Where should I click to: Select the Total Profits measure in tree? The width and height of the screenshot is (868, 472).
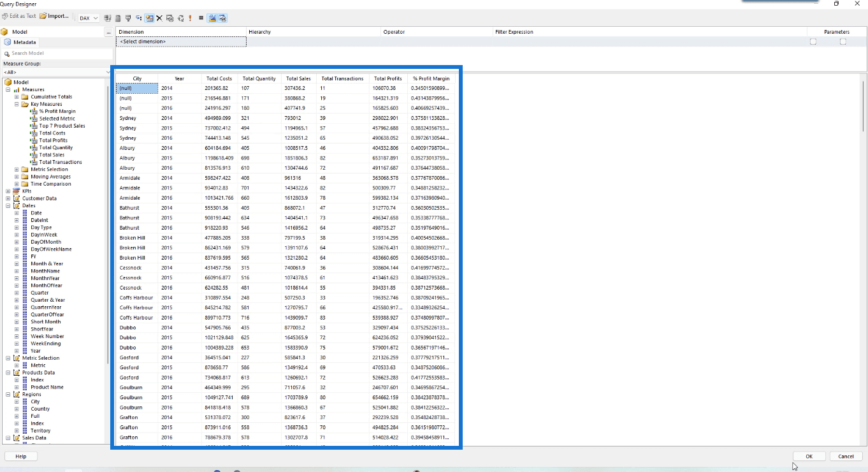(x=53, y=140)
